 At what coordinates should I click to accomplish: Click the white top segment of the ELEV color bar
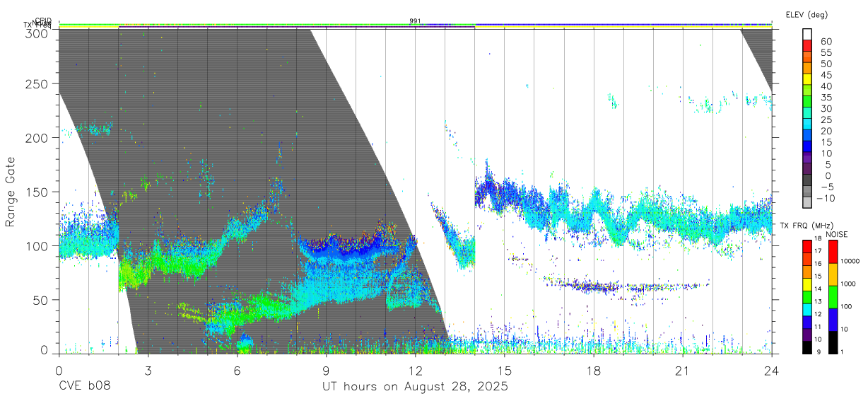(x=809, y=35)
